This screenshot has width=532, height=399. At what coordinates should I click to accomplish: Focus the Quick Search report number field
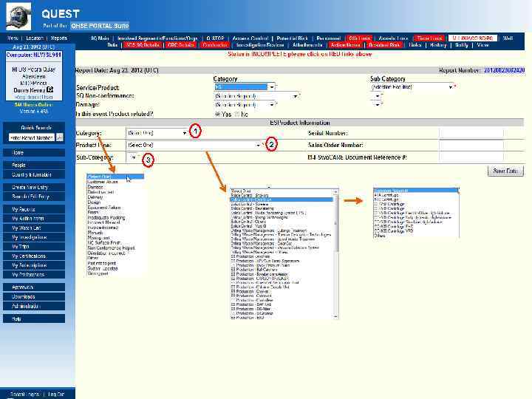pos(32,137)
